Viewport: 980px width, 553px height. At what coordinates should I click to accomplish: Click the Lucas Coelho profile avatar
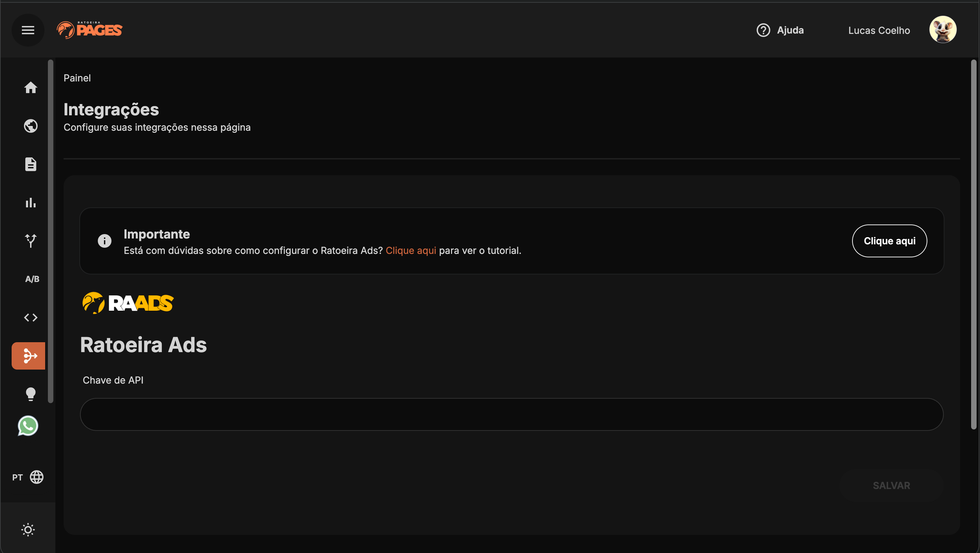point(943,30)
